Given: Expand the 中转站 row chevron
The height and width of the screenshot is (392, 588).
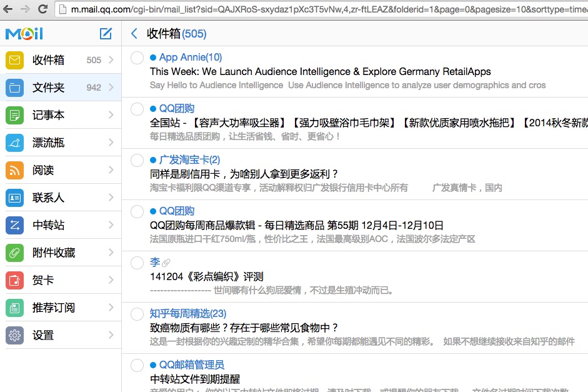Looking at the screenshot, I should pyautogui.click(x=111, y=225).
